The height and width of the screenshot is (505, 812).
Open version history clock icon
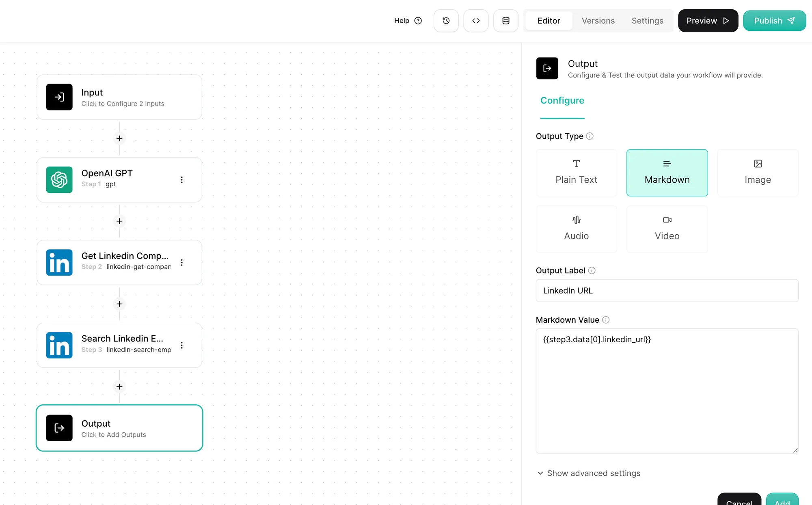coord(446,21)
